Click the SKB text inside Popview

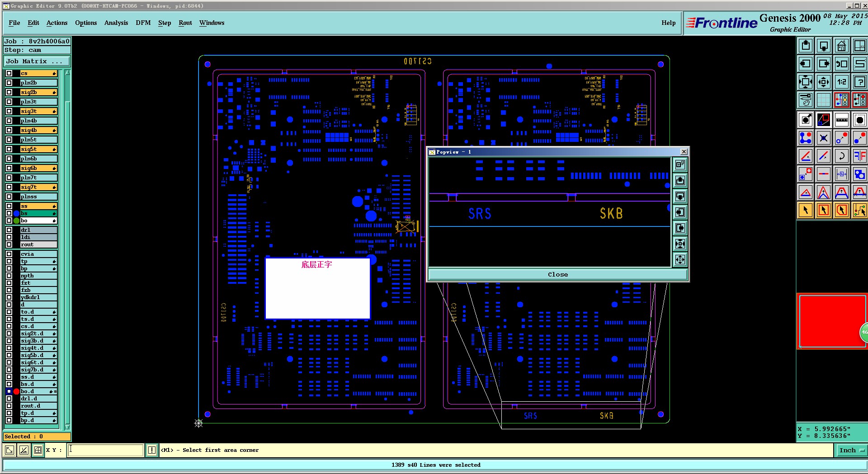611,213
